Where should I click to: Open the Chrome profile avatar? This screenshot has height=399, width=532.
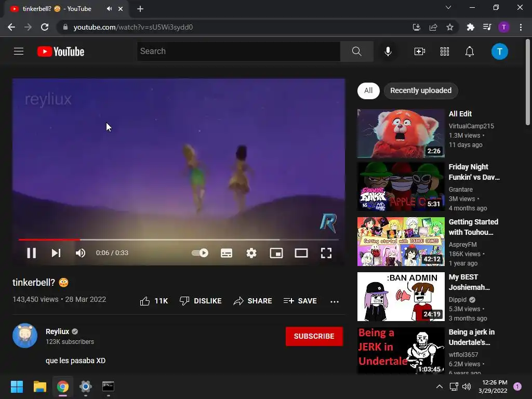504,27
